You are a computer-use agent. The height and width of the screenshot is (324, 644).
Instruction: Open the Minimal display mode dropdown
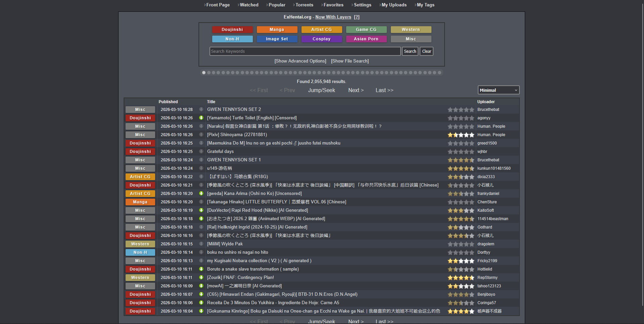coord(499,90)
